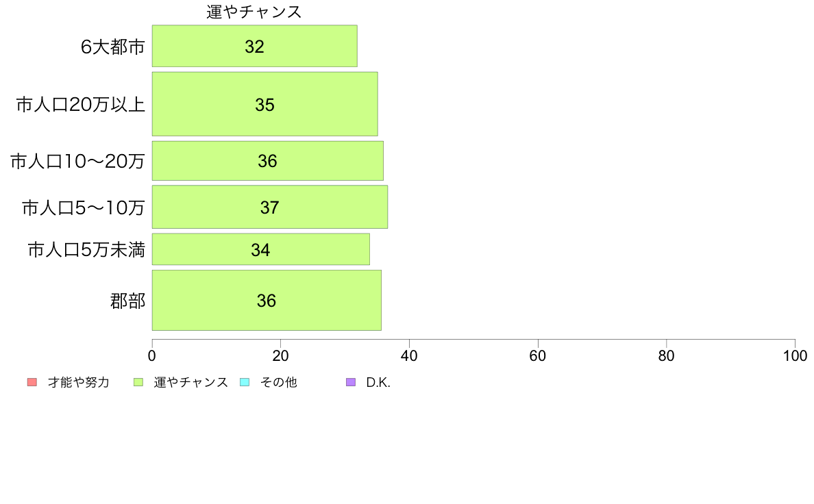Click the 市人口20万以上 axis label

(80, 105)
